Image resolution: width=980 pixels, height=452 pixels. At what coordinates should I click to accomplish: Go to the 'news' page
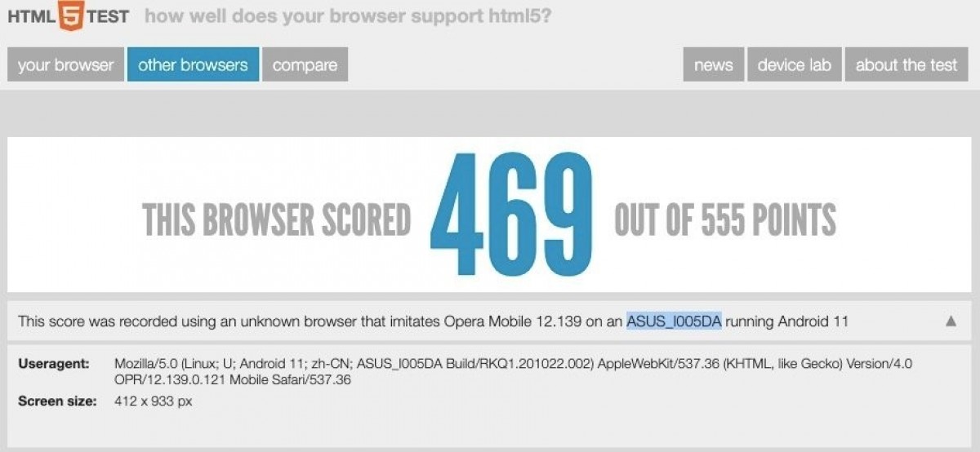714,65
